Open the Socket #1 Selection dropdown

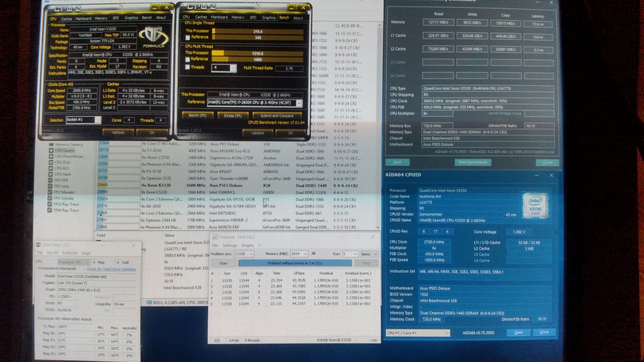(x=97, y=120)
